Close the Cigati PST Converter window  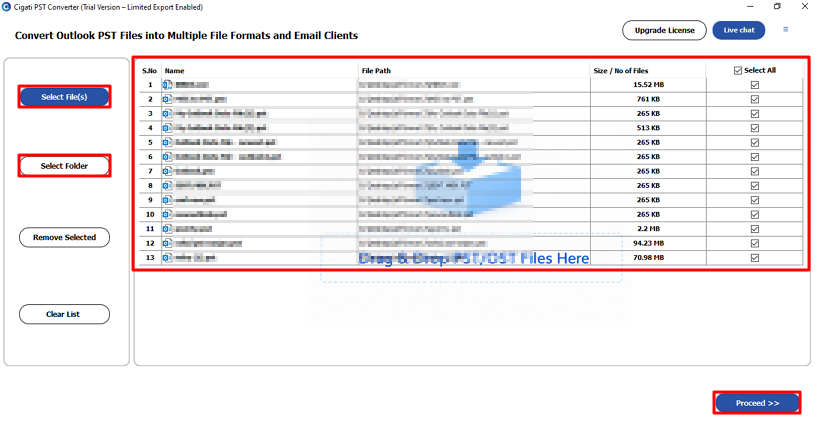805,6
